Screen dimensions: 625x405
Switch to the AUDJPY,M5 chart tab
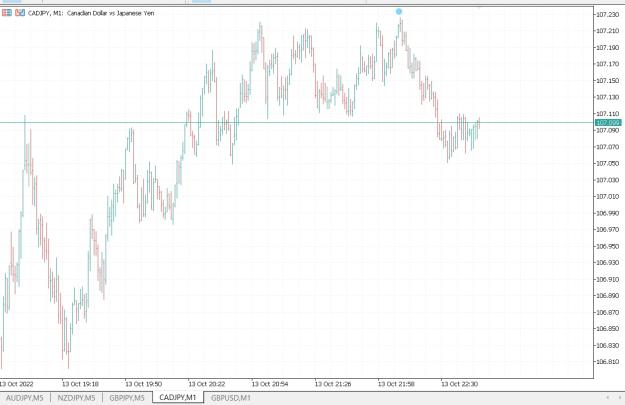point(25,397)
